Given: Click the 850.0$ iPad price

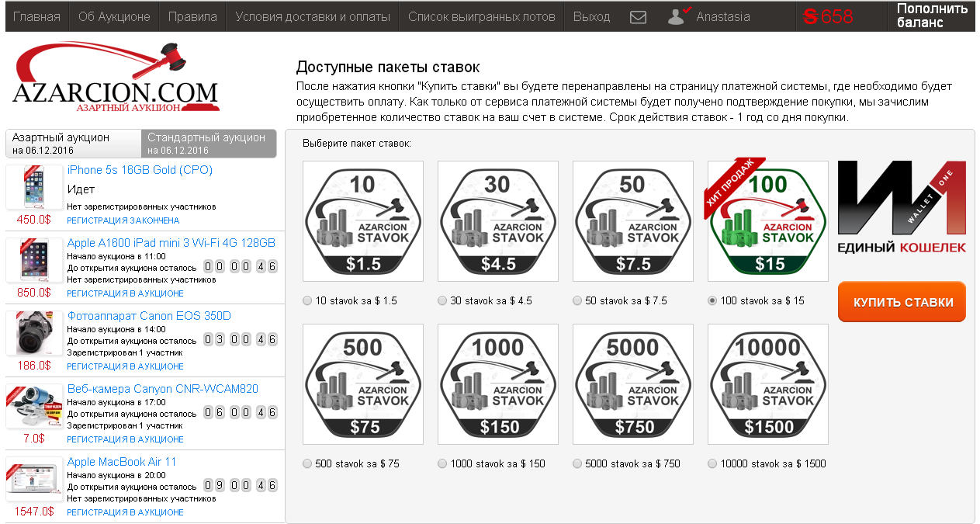Looking at the screenshot, I should coord(34,292).
